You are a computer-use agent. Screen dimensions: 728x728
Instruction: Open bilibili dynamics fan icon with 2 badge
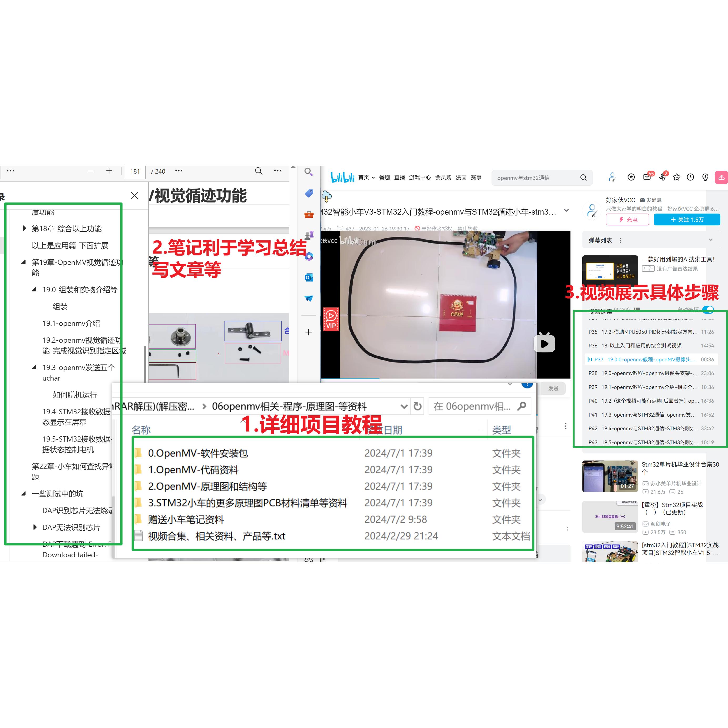pyautogui.click(x=663, y=177)
